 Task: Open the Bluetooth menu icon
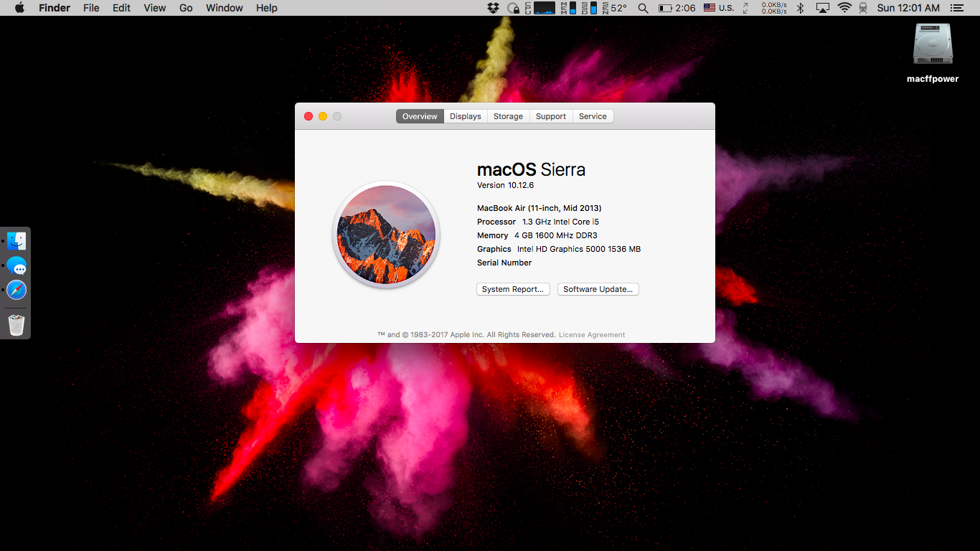(801, 8)
